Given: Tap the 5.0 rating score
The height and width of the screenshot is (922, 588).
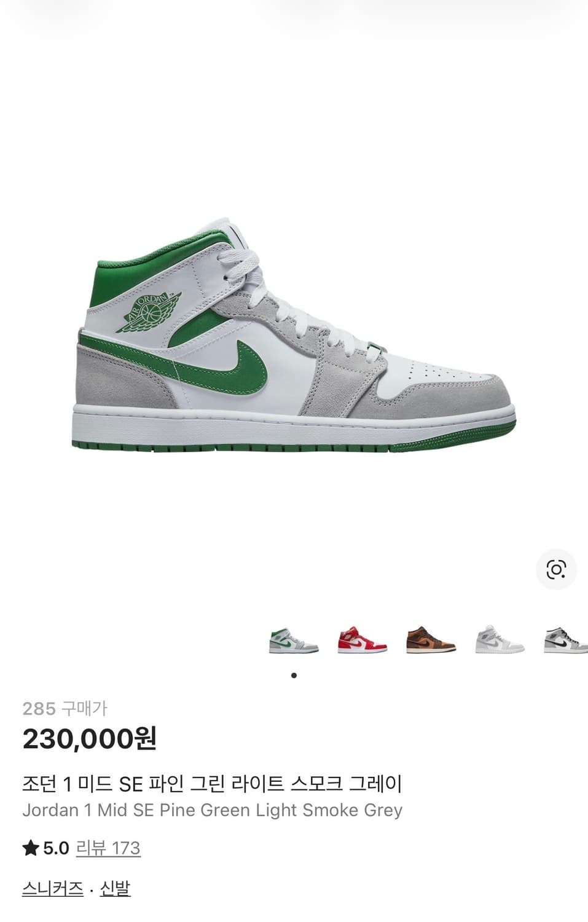Looking at the screenshot, I should (x=56, y=848).
